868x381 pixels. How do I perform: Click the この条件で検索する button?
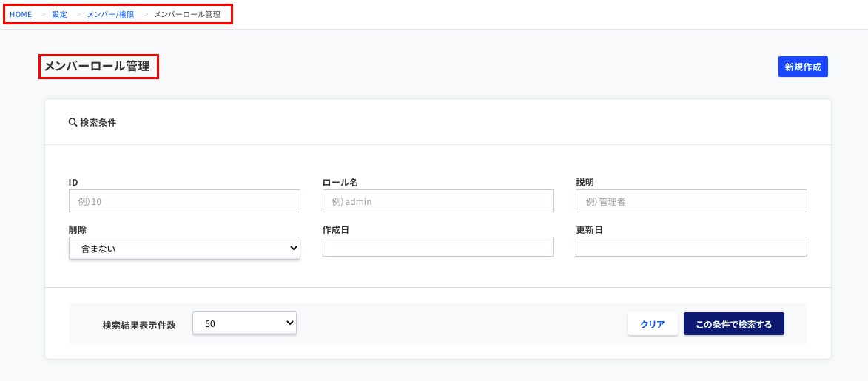point(734,324)
